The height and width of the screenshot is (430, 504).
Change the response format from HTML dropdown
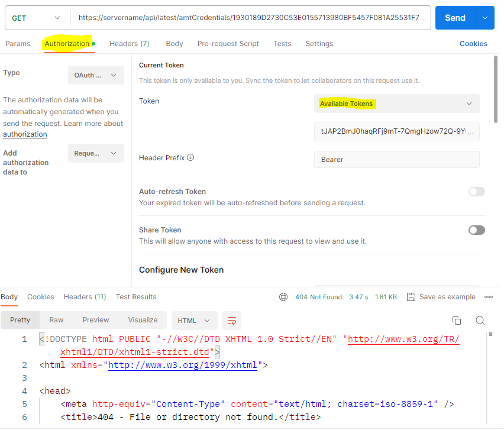pyautogui.click(x=194, y=320)
